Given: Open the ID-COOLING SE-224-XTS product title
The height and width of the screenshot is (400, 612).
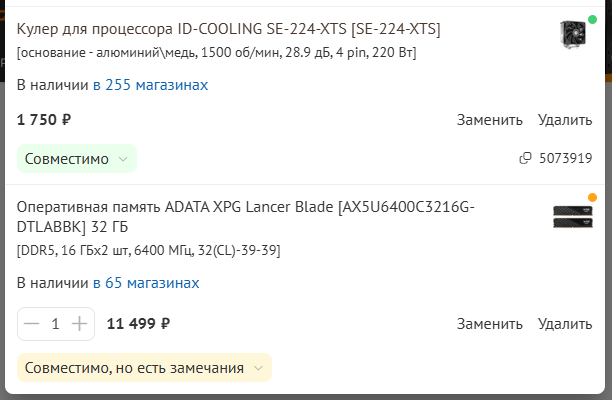Looking at the screenshot, I should coord(228,29).
